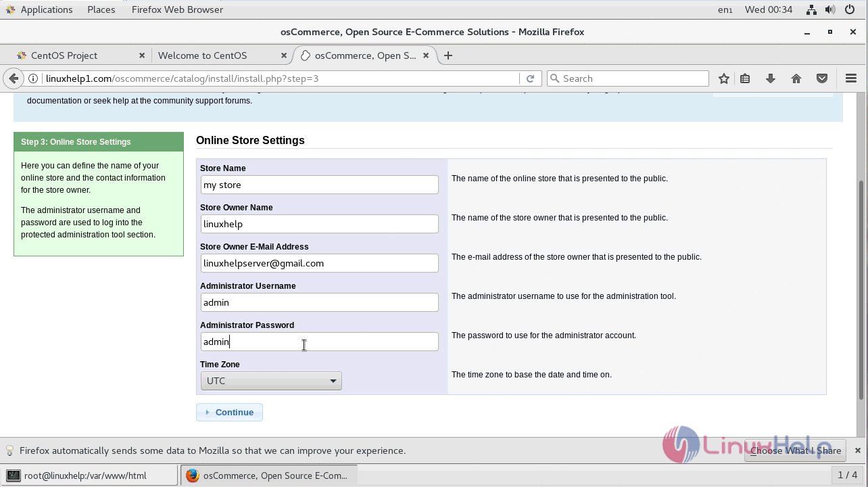Reload the current page
Image resolution: width=868 pixels, height=487 pixels.
[530, 78]
